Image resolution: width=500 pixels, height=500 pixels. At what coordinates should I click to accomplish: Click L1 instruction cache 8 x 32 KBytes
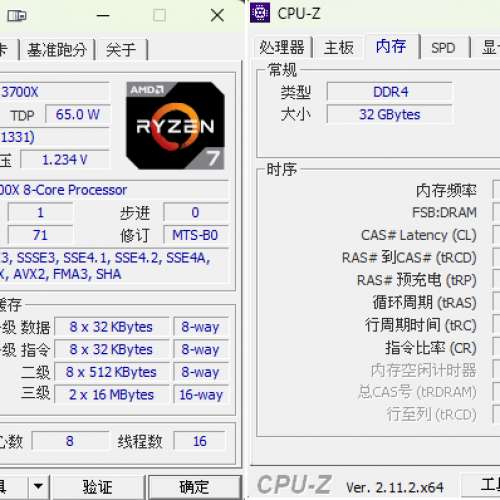coord(111,350)
